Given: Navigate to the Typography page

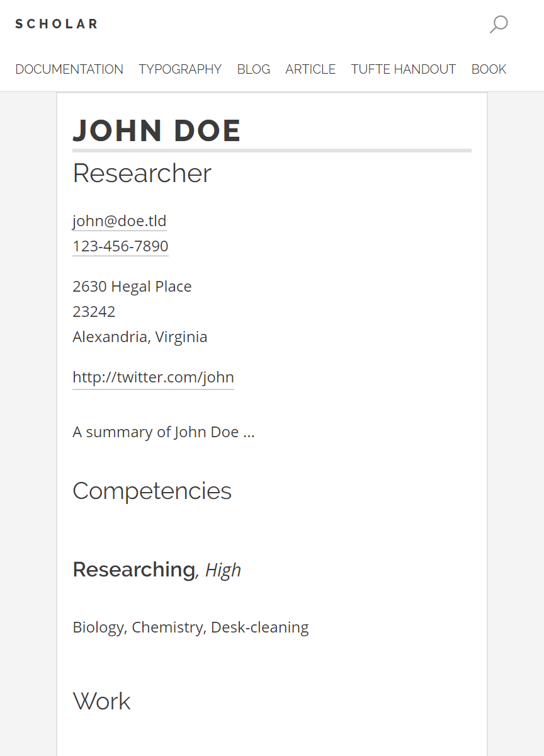Looking at the screenshot, I should coord(180,69).
